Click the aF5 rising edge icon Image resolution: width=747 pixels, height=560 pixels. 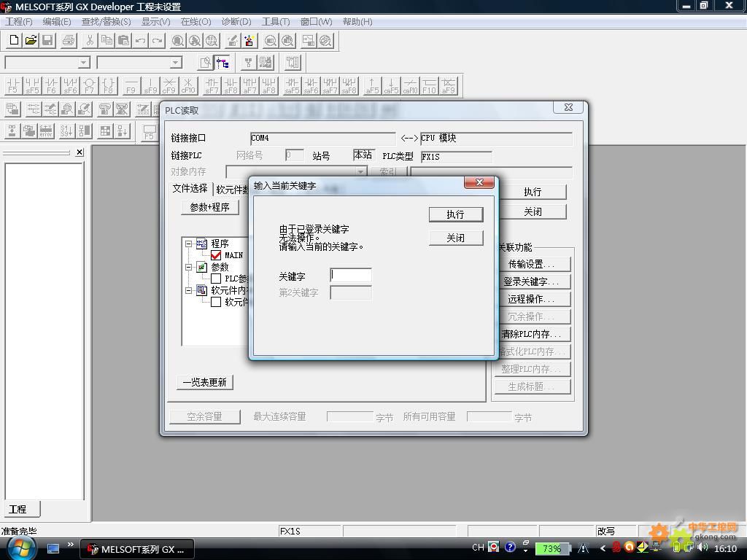point(373,86)
